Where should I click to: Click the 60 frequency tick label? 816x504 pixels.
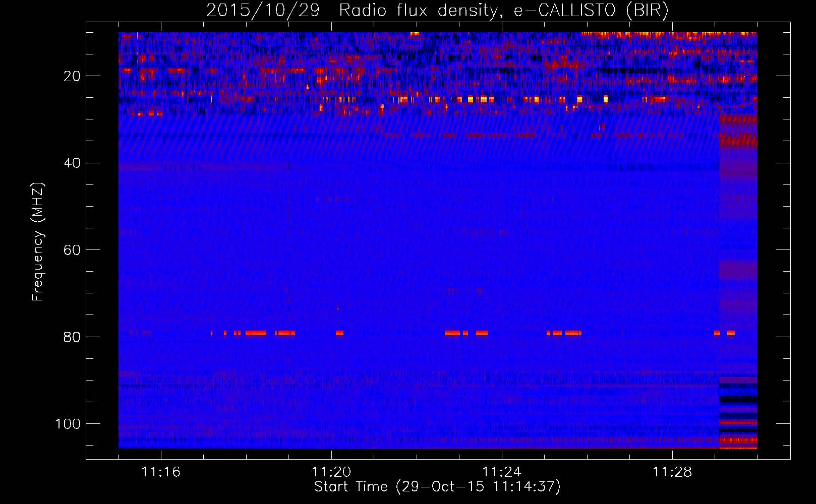tap(72, 250)
